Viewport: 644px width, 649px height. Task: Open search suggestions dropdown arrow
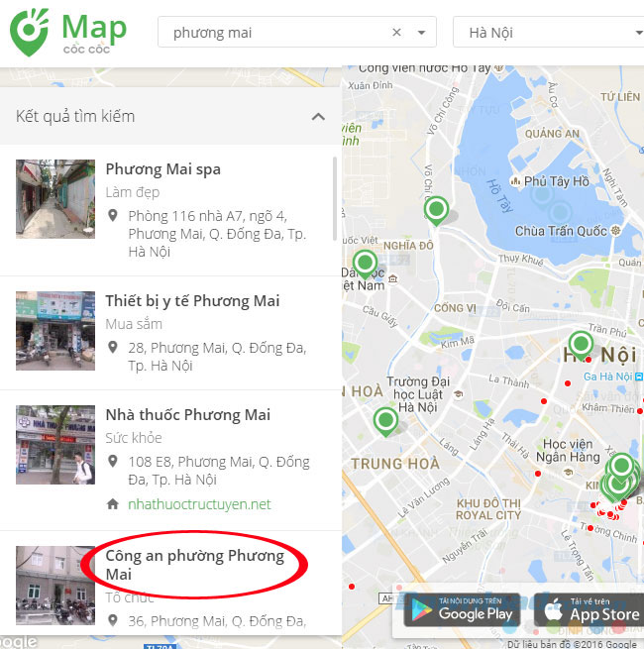tap(421, 33)
